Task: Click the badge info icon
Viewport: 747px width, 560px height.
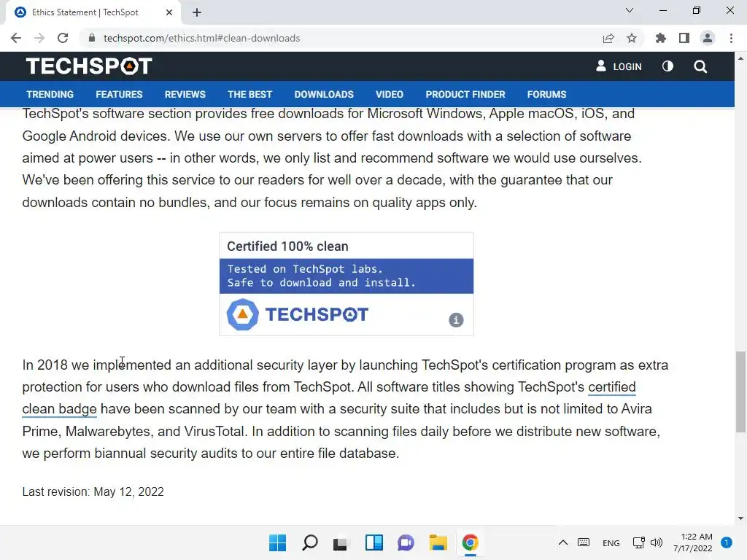Action: (456, 320)
